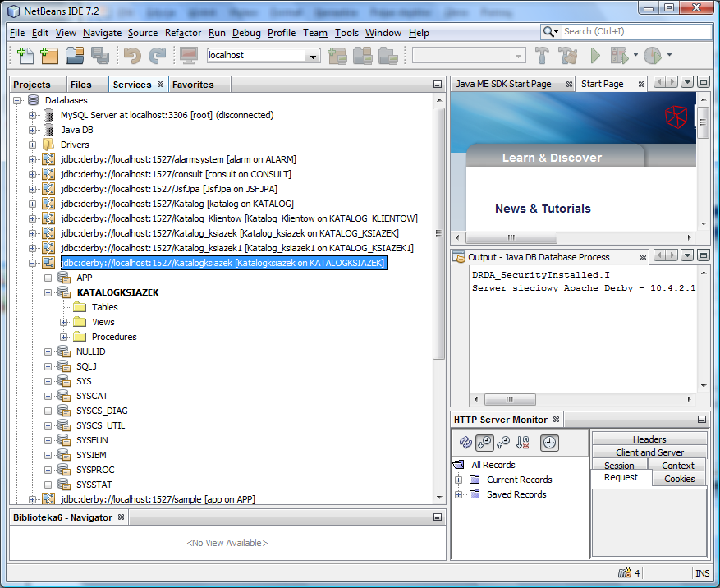Toggle ascending time sort in HTTP Monitor
This screenshot has height=588, width=720.
point(504,443)
